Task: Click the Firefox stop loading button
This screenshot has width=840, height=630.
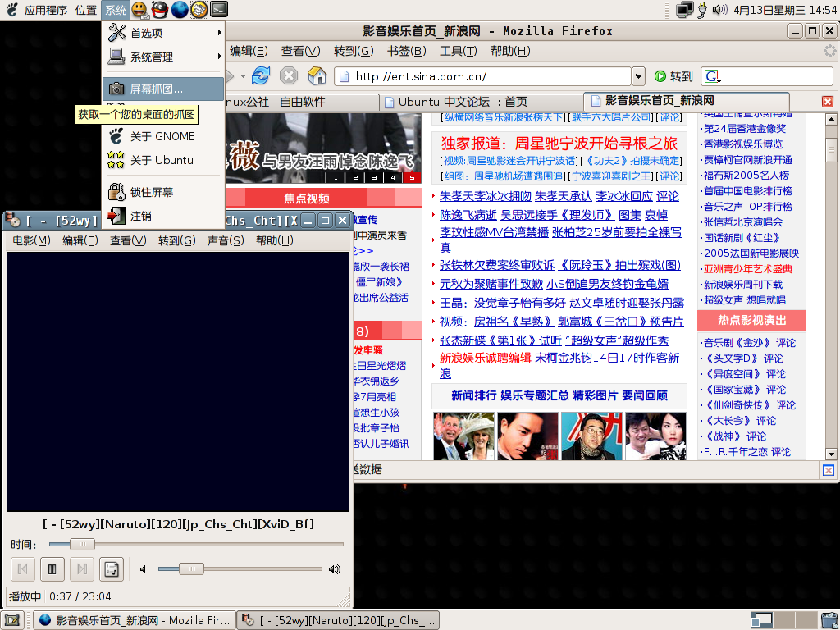Action: pyautogui.click(x=289, y=76)
